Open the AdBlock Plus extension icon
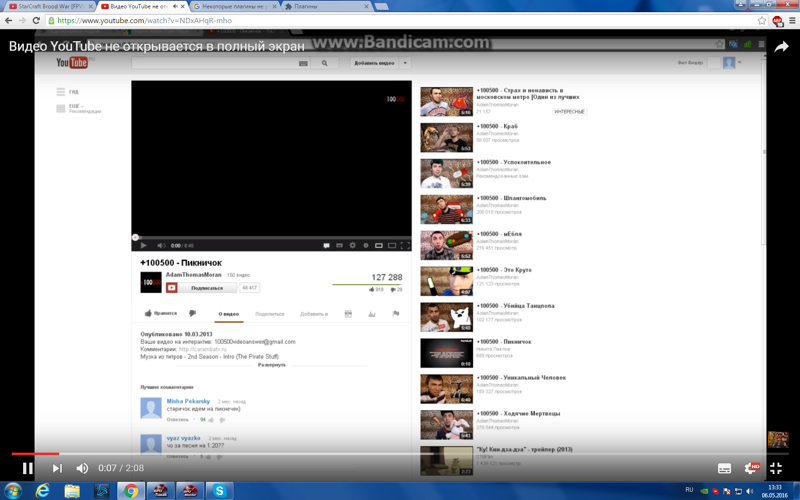This screenshot has height=500, width=800. tap(778, 21)
